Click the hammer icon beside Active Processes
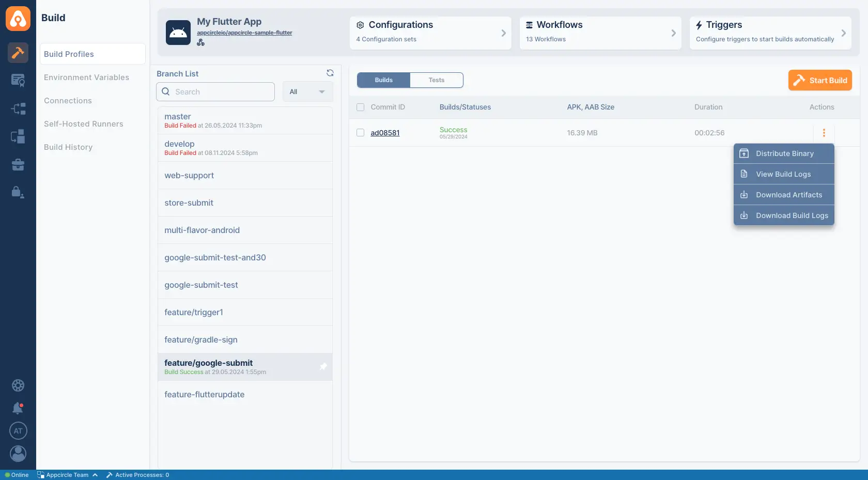This screenshot has width=868, height=480. pyautogui.click(x=110, y=475)
